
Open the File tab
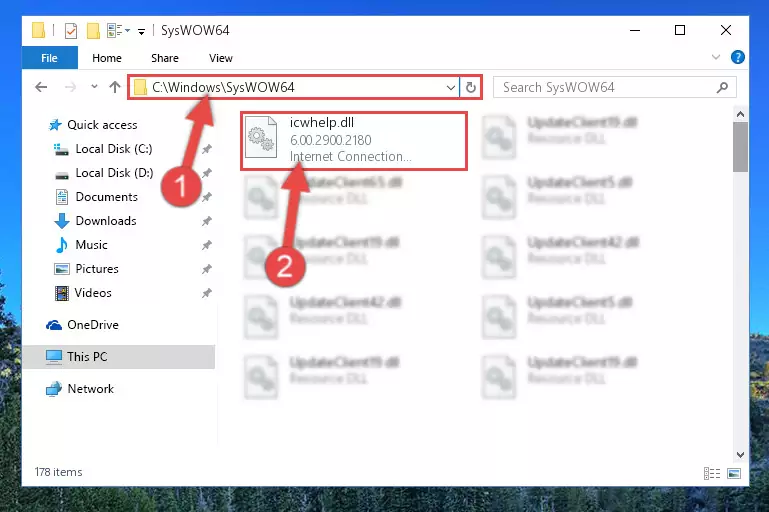tap(50, 58)
